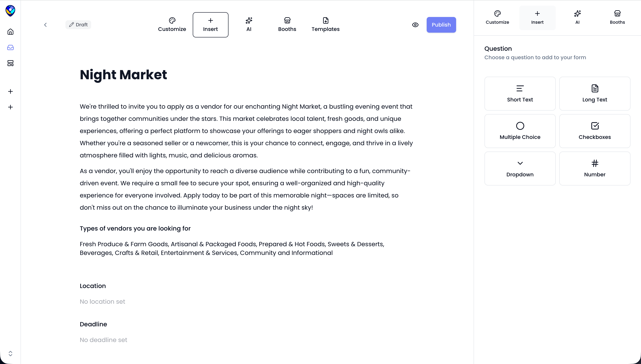This screenshot has width=641, height=364.
Task: Open the inbox icon in the sidebar
Action: (x=10, y=47)
